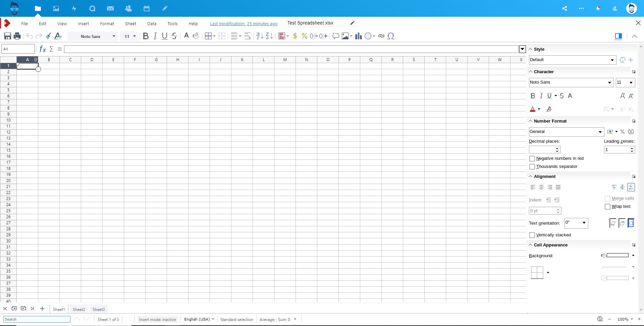Screen dimensions: 644x326
Task: Select the Sort Ascending icon
Action: point(260,36)
